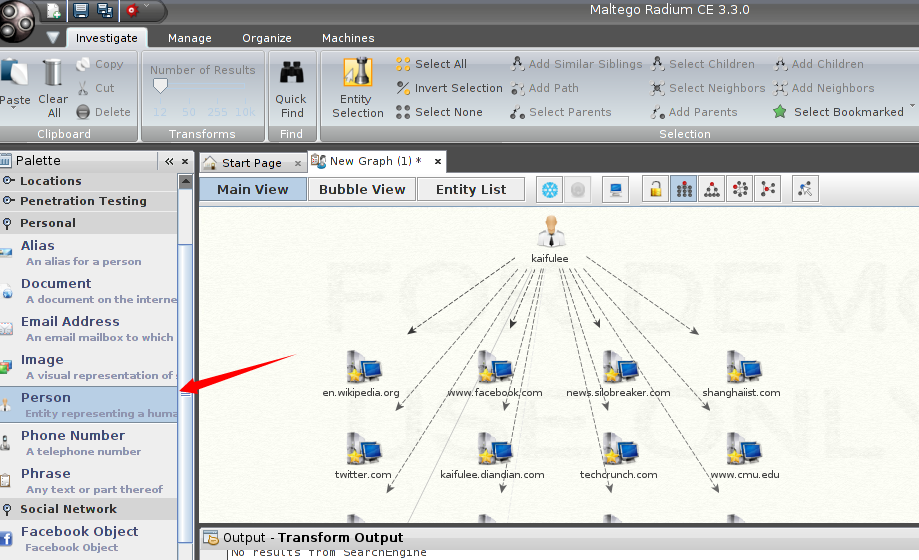Viewport: 919px width, 560px height.
Task: Click Add Similar Siblings
Action: coord(577,64)
